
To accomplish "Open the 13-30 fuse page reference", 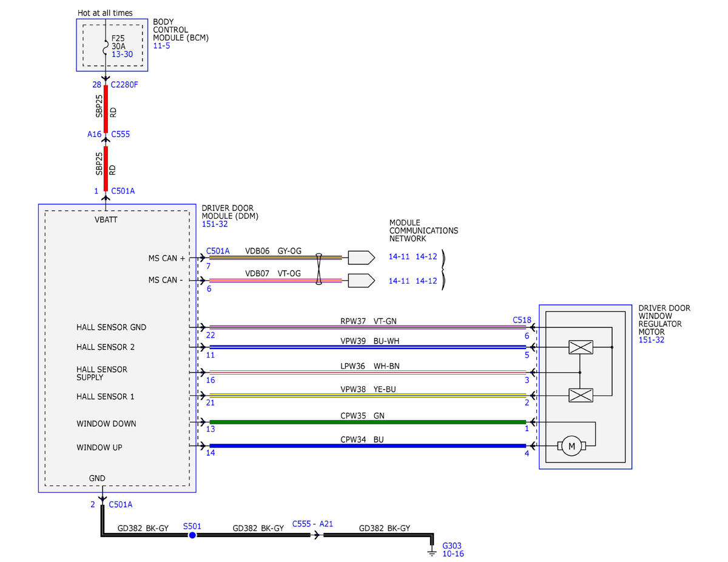I will point(122,54).
